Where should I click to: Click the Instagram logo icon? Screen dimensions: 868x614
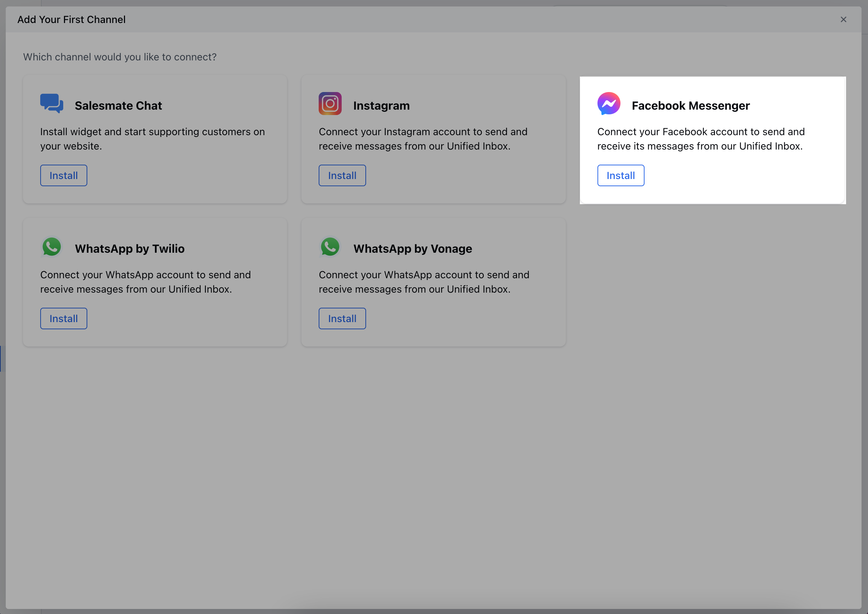330,103
